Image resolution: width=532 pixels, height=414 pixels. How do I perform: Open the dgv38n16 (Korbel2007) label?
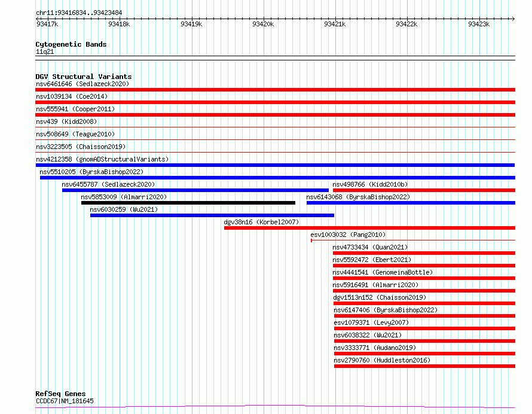pyautogui.click(x=261, y=222)
